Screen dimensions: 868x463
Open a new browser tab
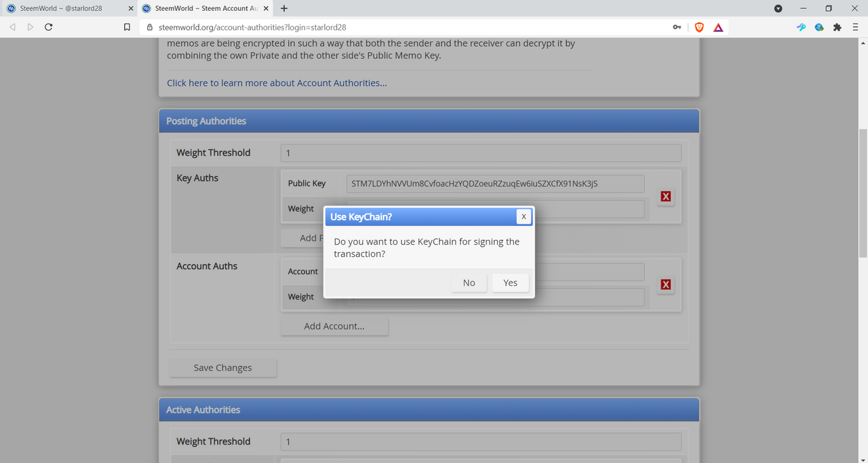284,9
